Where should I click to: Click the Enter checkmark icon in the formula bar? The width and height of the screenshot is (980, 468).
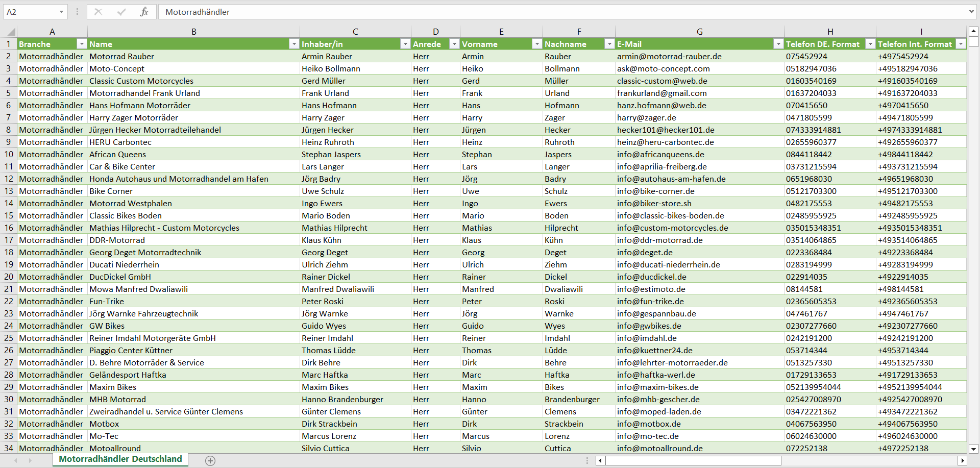point(121,12)
